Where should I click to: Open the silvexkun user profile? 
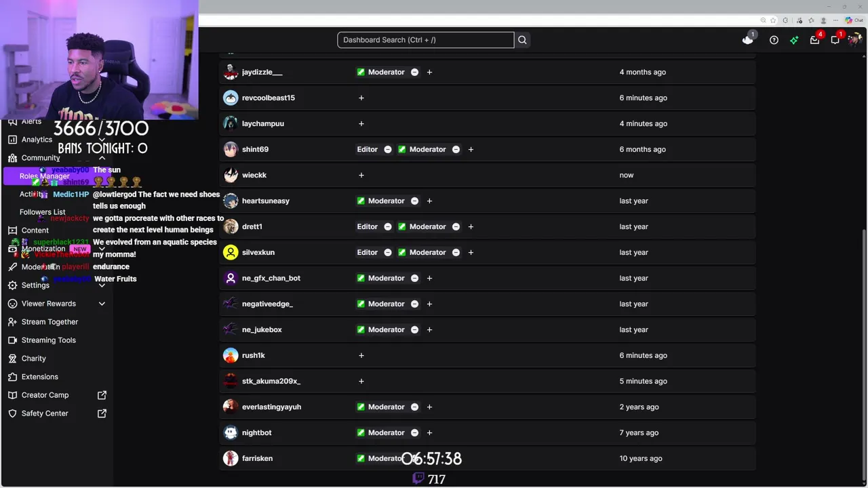258,252
